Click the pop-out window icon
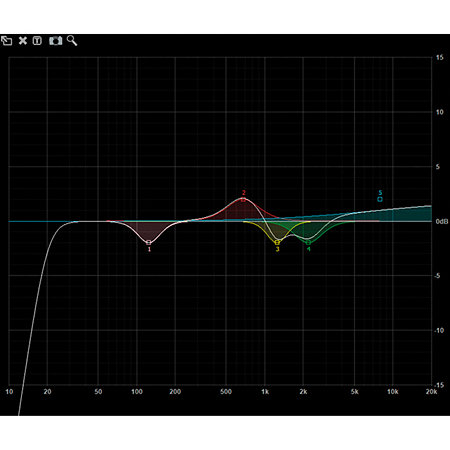The image size is (450, 450). pyautogui.click(x=6, y=41)
